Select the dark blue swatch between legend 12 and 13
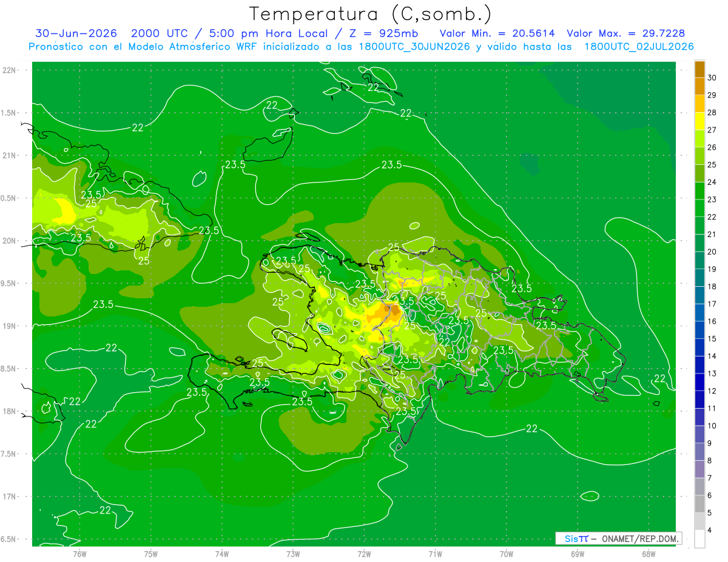The width and height of the screenshot is (728, 562). coord(699,382)
